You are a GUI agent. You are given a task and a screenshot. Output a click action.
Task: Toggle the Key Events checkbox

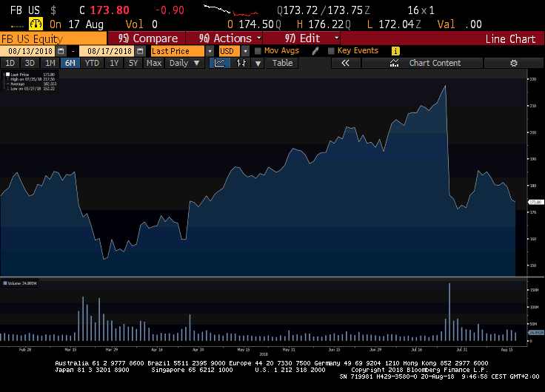[331, 51]
